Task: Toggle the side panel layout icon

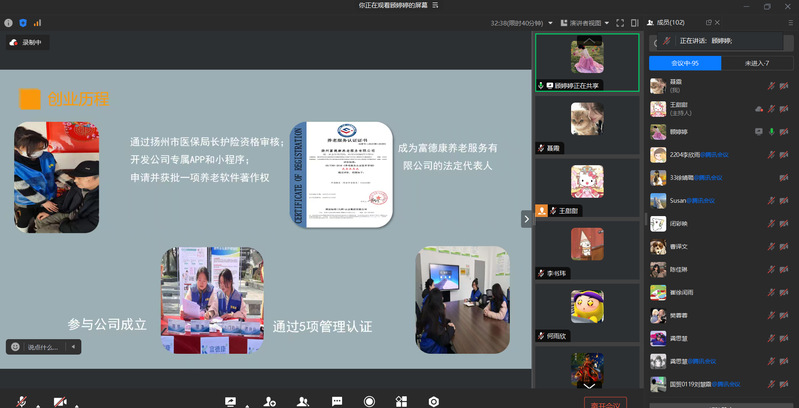Action: (635, 22)
